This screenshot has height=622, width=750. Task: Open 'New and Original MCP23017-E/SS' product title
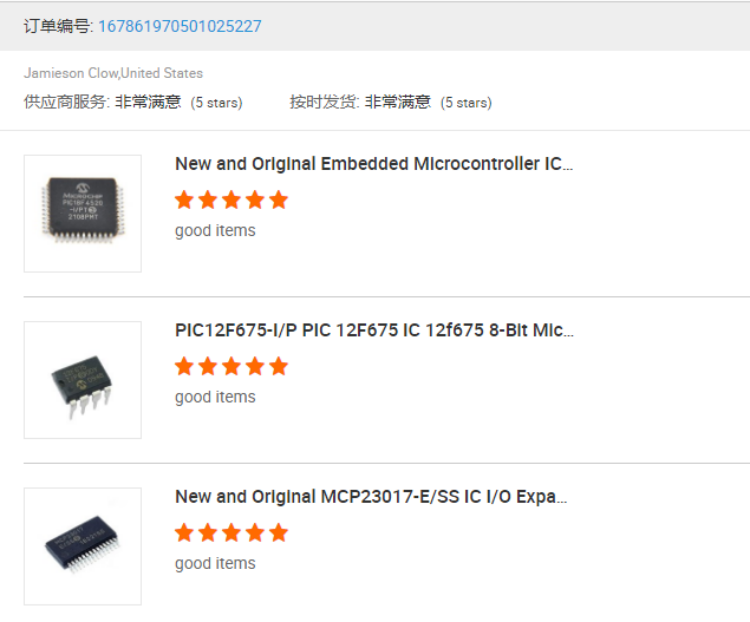(x=371, y=497)
